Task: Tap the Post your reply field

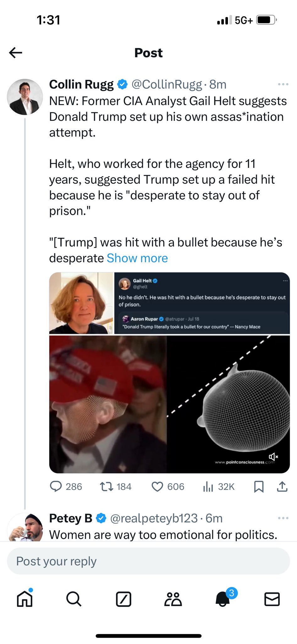Action: (148, 561)
